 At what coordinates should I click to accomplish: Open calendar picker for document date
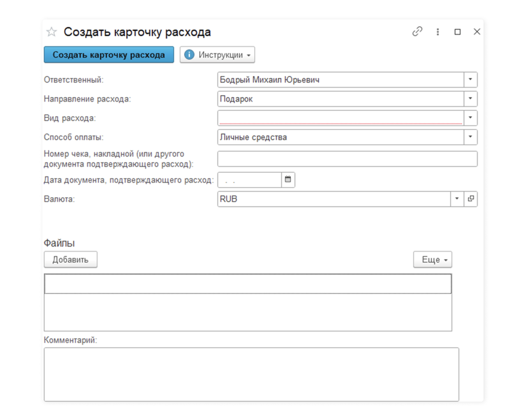pyautogui.click(x=288, y=180)
